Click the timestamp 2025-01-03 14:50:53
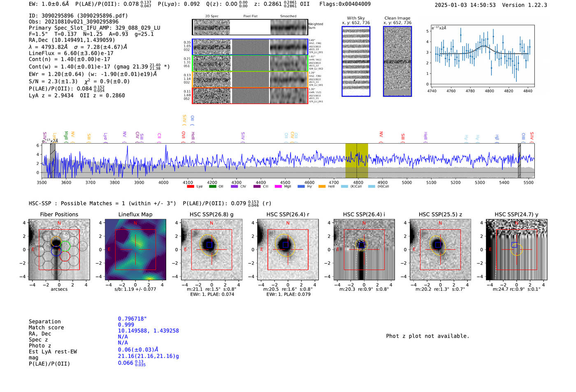This screenshot has width=576, height=392. (x=465, y=5)
